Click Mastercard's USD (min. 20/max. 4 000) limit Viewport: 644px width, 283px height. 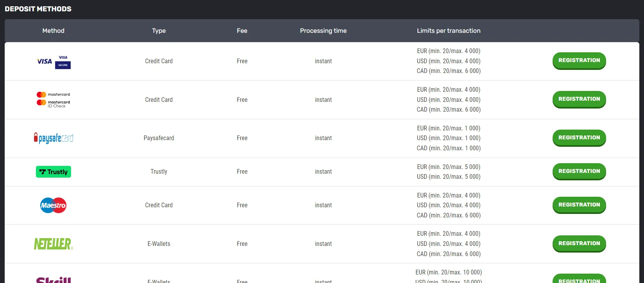point(449,100)
